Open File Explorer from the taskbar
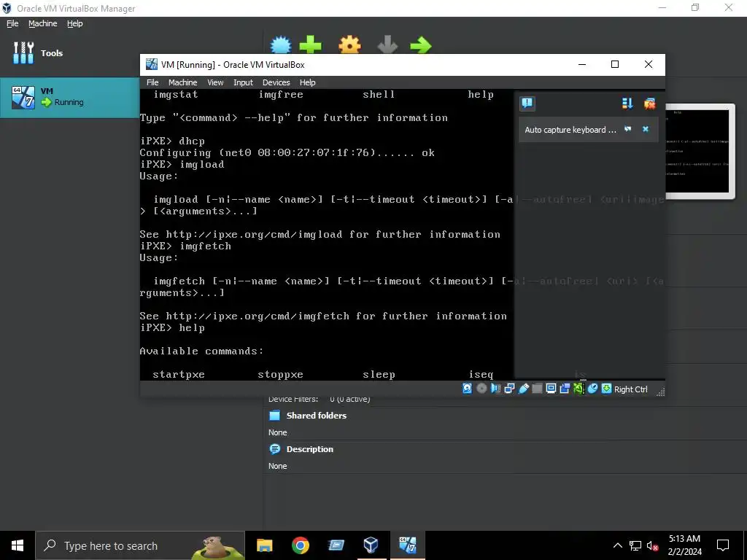The width and height of the screenshot is (747, 560). [264, 545]
